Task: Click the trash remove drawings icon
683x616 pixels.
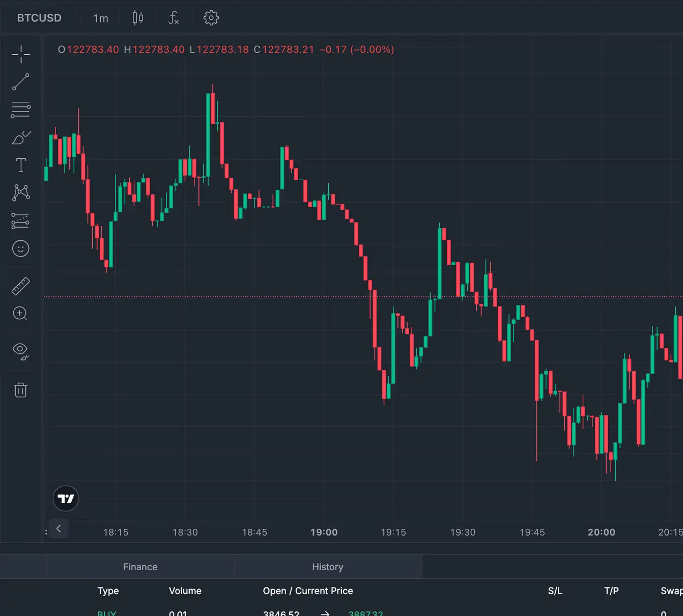Action: click(x=21, y=390)
